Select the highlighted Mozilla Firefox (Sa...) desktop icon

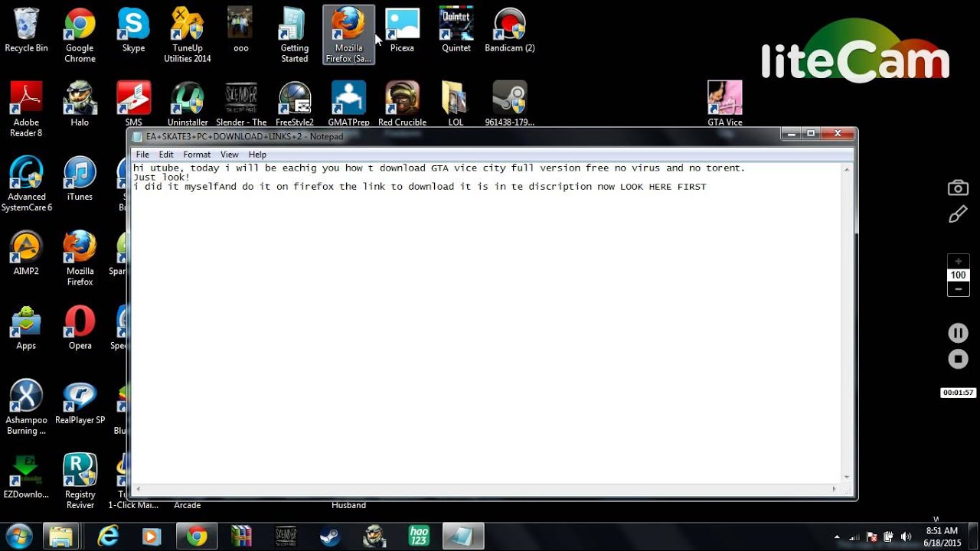348,35
